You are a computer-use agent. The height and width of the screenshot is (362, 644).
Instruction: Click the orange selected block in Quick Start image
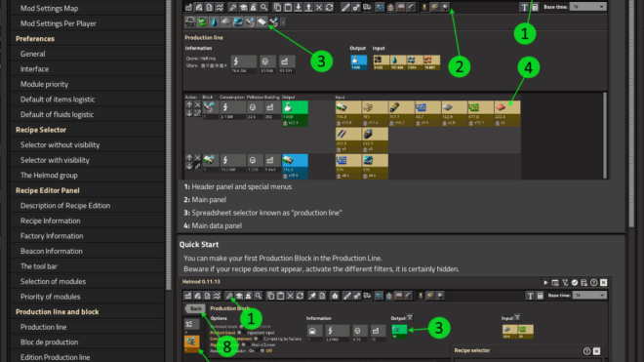pyautogui.click(x=191, y=343)
